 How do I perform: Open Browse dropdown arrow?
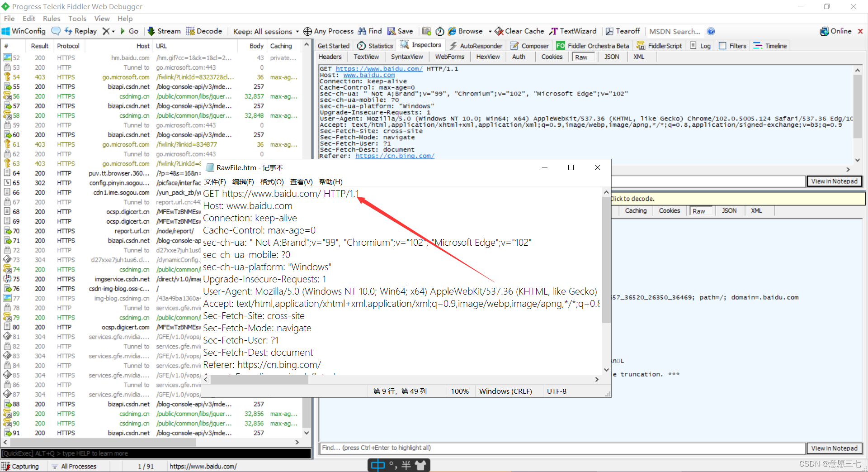[x=490, y=31]
